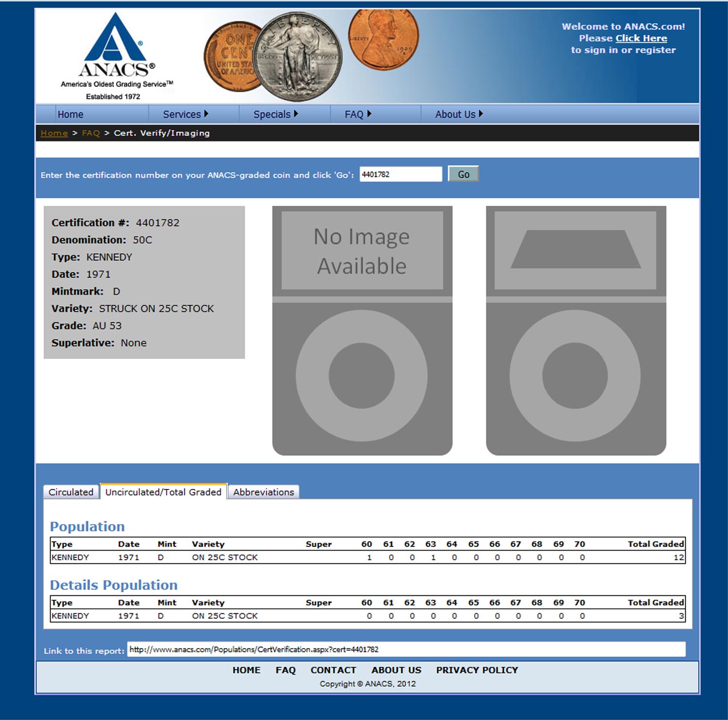
Task: Click the Type value 'KENNEDY' in details
Action: (109, 257)
